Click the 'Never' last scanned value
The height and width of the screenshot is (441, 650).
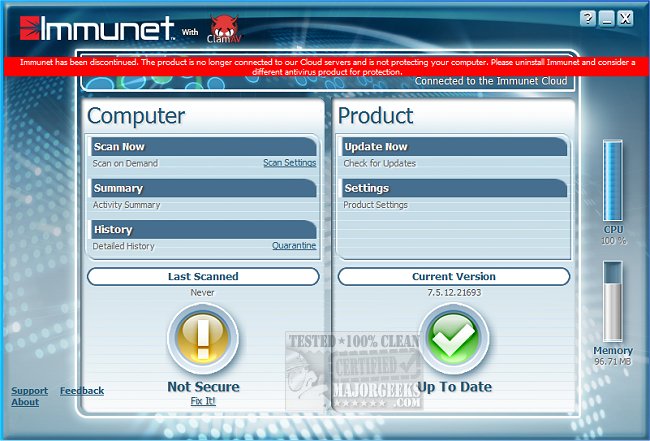tap(202, 293)
